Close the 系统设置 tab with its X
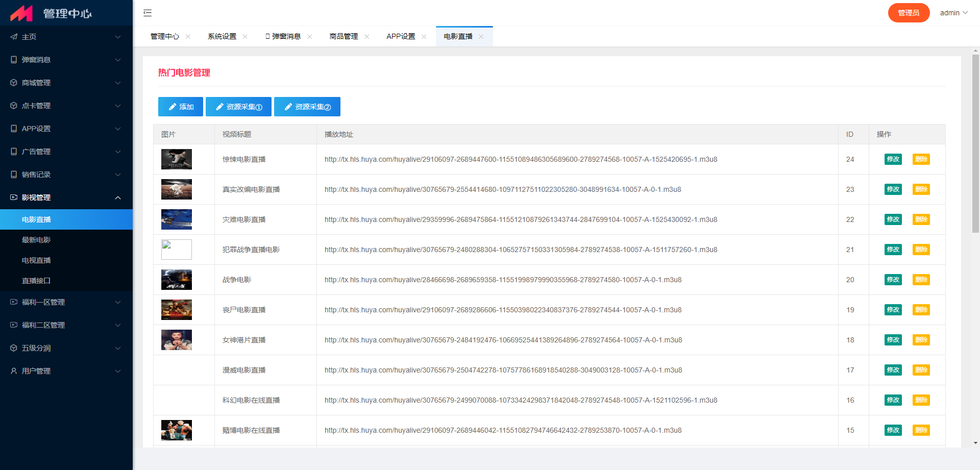Screen dimensions: 980x470 [x=245, y=36]
